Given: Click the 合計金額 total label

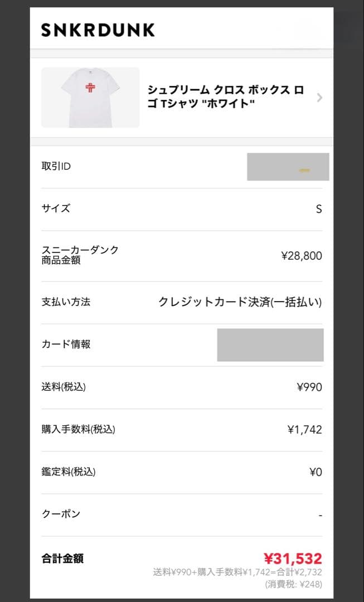Looking at the screenshot, I should [x=61, y=558].
